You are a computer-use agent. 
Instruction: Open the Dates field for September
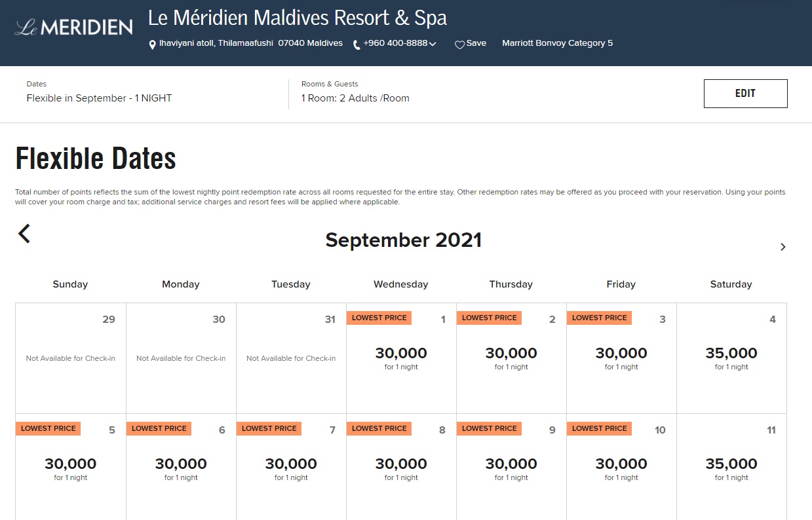99,98
